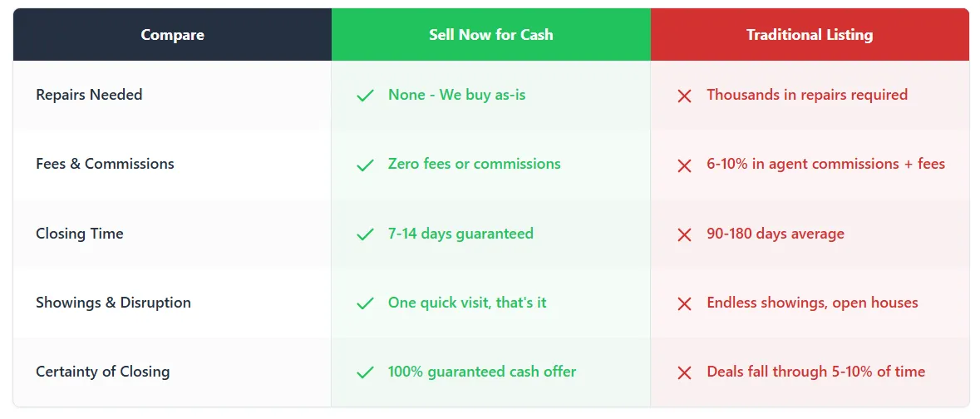This screenshot has height=419, width=980.
Task: Select the checkmark beside 7-14 days guaranteed
Action: click(x=365, y=234)
